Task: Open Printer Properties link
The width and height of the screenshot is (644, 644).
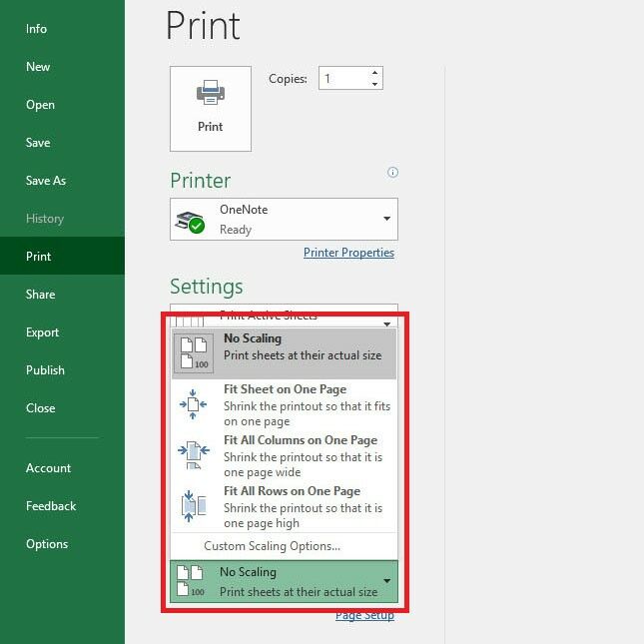Action: (x=348, y=253)
